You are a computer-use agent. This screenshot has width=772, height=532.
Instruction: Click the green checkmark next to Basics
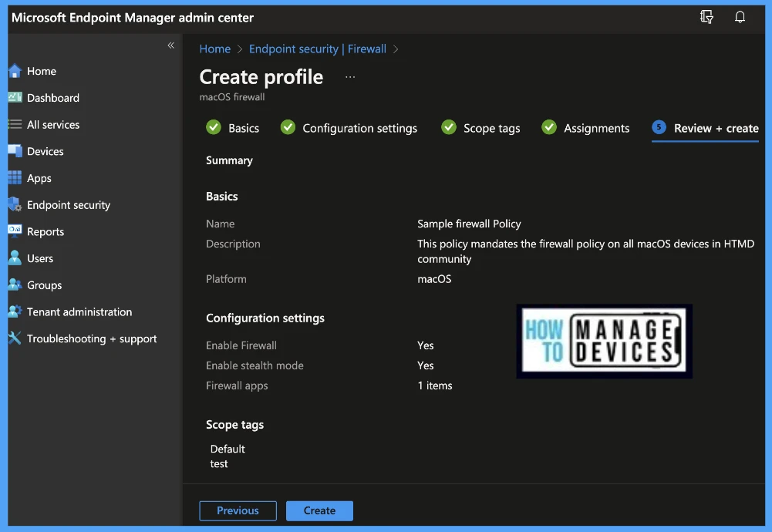click(x=214, y=127)
